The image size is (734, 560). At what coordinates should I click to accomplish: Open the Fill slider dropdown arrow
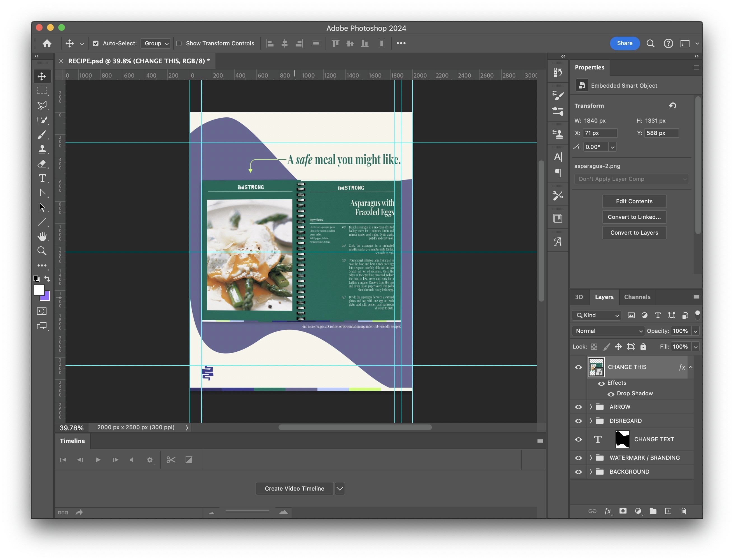click(695, 347)
